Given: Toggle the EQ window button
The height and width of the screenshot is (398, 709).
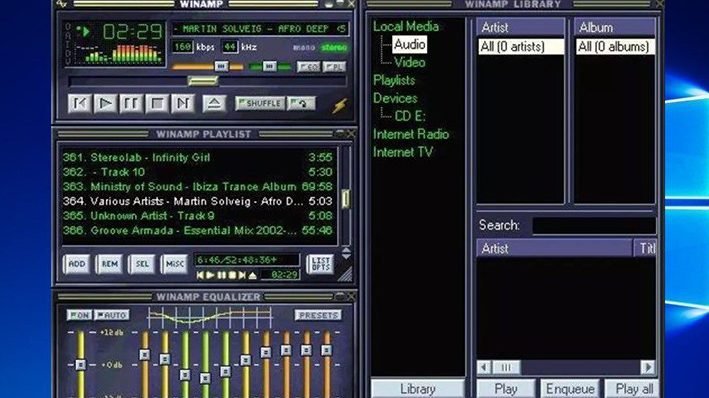Looking at the screenshot, I should [x=309, y=67].
